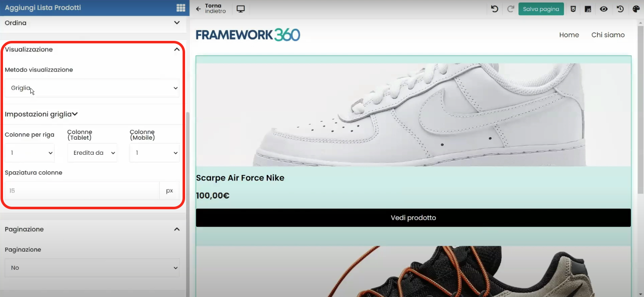
Task: Open the custom HTML editor icon
Action: point(572,9)
